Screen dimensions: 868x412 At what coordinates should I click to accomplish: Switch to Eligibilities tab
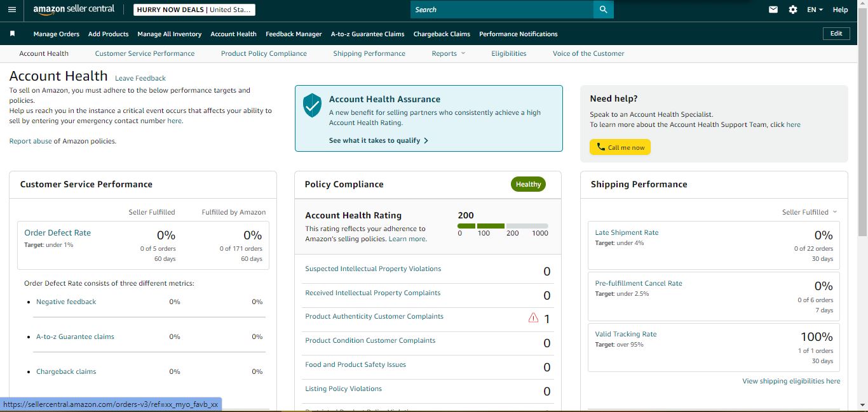[x=509, y=53]
